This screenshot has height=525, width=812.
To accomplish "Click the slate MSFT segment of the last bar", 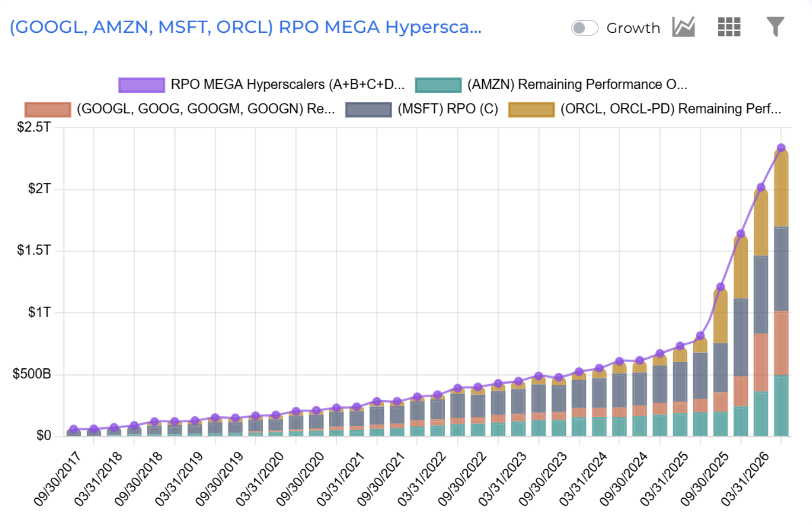I will [781, 269].
